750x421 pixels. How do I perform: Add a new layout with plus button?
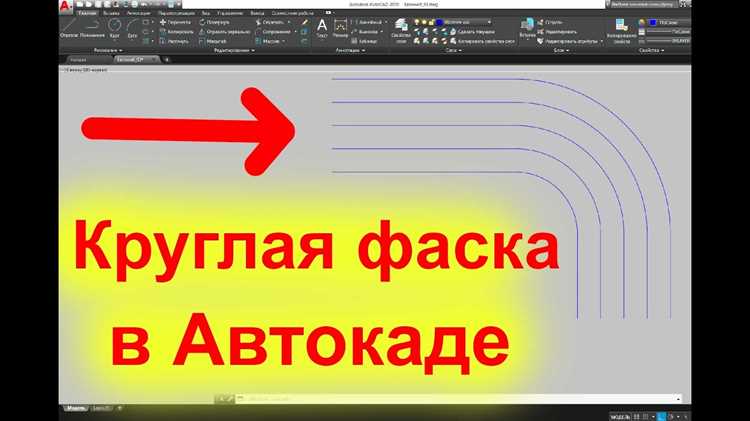120,408
